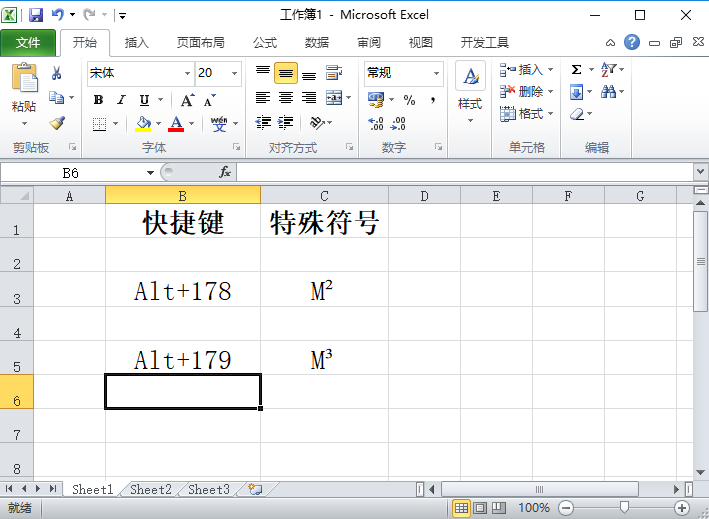
Task: Expand the Name Box dropdown arrow
Action: [150, 173]
